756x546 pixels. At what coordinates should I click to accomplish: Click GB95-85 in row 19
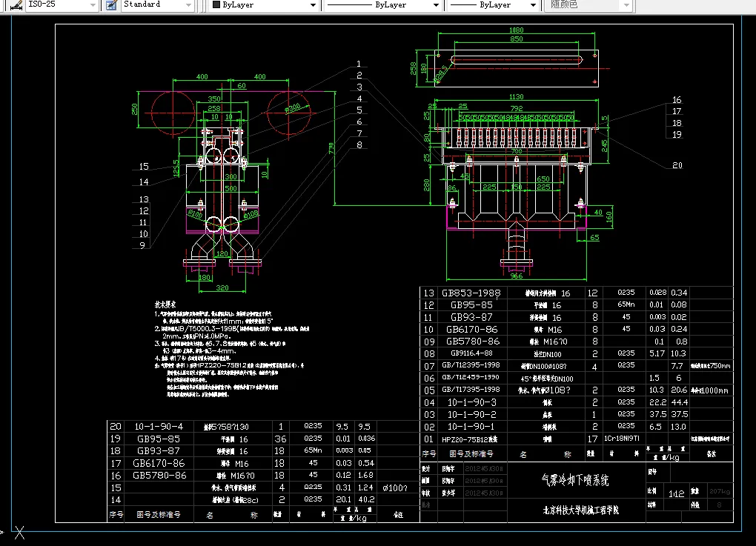(159, 439)
